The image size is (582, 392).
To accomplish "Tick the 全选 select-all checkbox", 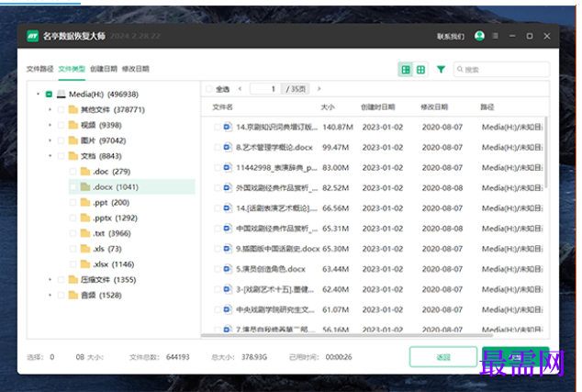I will point(209,89).
